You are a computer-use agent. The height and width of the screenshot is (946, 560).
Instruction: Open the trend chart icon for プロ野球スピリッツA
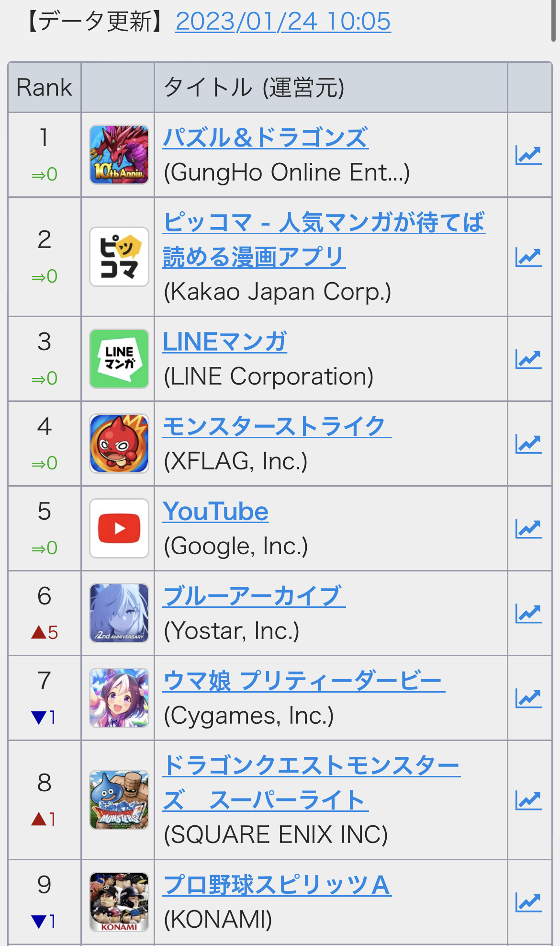(x=528, y=903)
